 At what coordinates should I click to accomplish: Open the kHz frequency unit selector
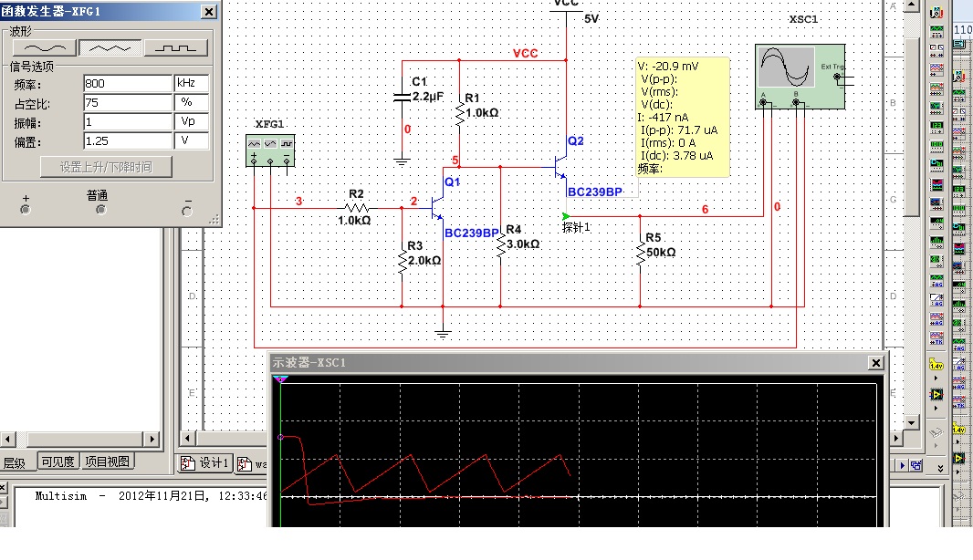pos(191,83)
